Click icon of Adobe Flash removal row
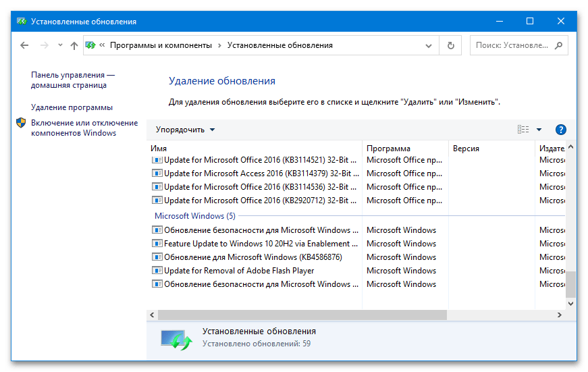 (157, 271)
